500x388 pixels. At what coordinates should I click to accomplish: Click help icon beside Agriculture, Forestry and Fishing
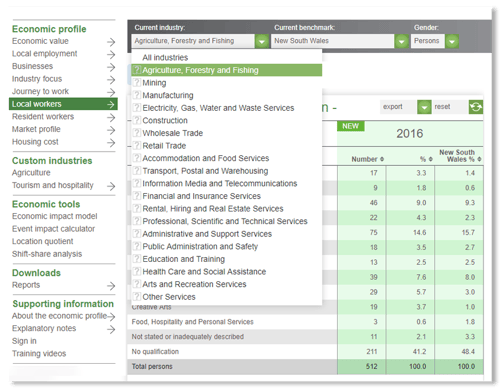point(137,70)
